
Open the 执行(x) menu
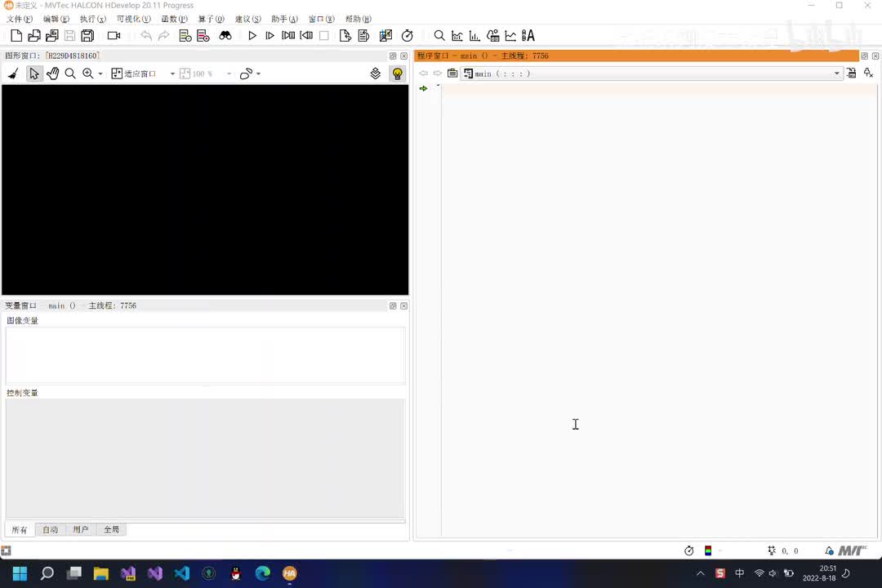pyautogui.click(x=93, y=19)
